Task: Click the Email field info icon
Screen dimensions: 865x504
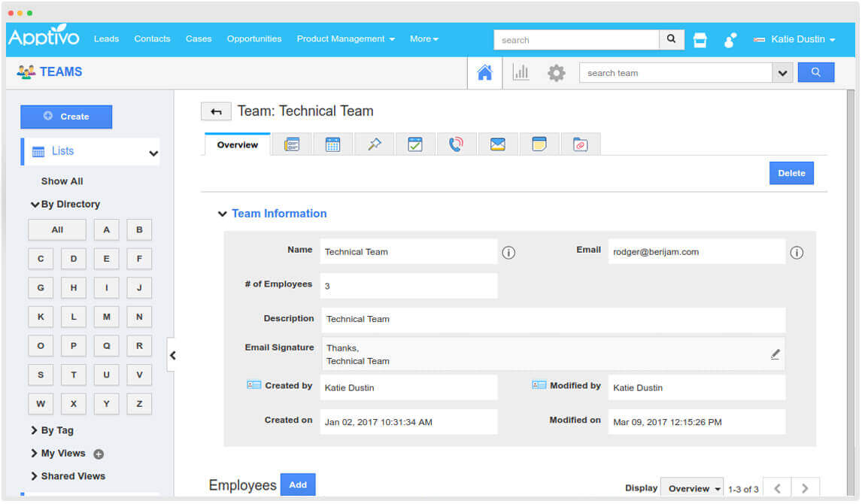Action: [797, 253]
